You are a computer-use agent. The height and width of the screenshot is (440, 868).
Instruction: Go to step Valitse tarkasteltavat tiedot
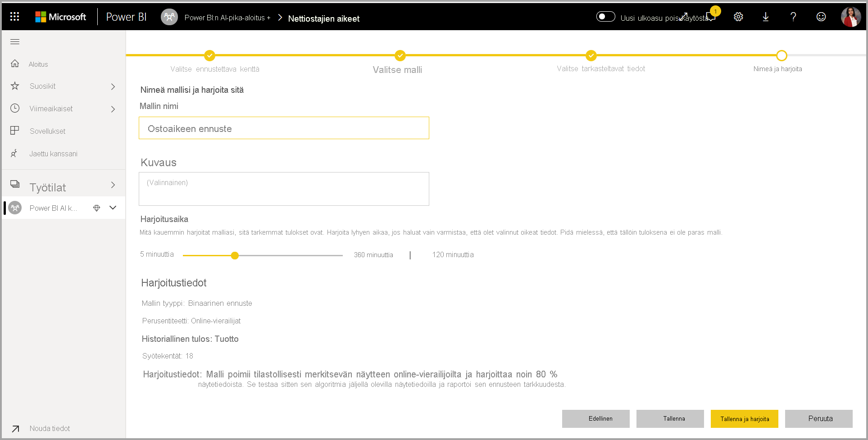coord(601,68)
